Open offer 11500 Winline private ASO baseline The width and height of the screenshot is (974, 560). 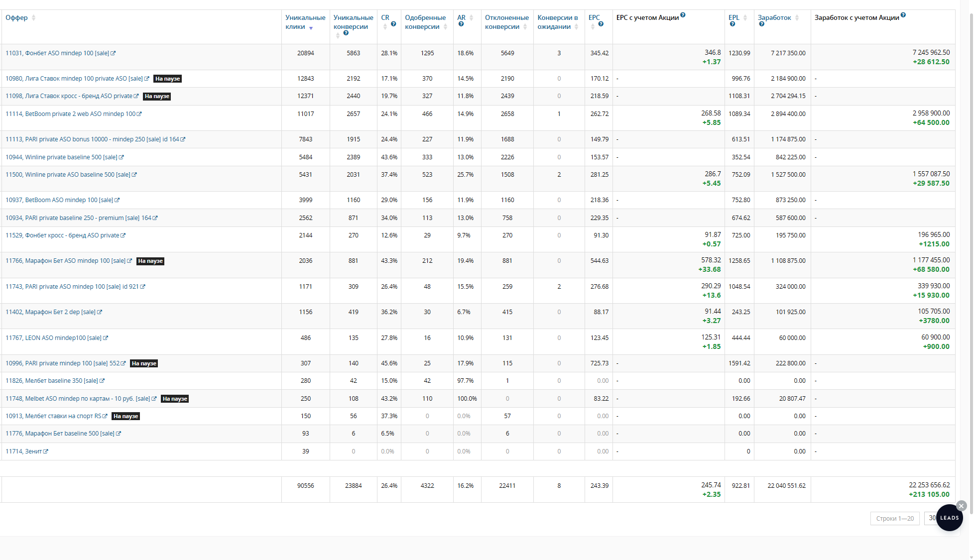pyautogui.click(x=68, y=175)
